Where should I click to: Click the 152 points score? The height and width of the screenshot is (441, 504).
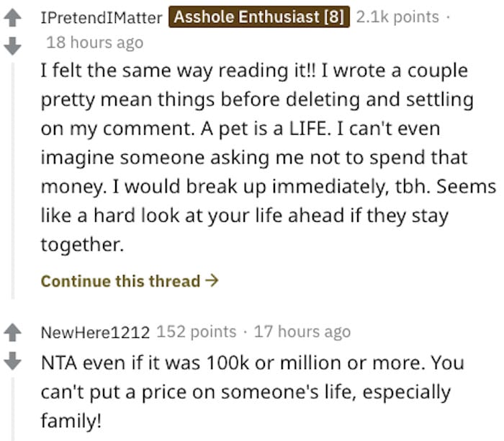197,332
